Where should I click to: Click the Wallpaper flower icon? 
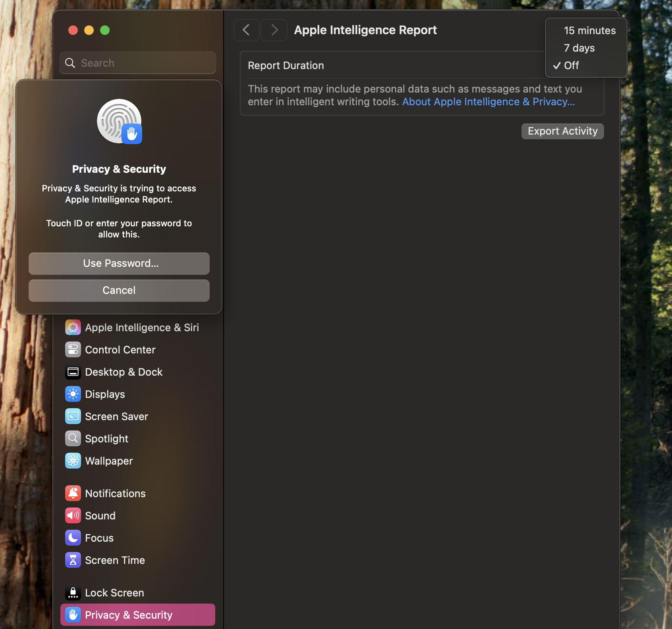pyautogui.click(x=73, y=461)
